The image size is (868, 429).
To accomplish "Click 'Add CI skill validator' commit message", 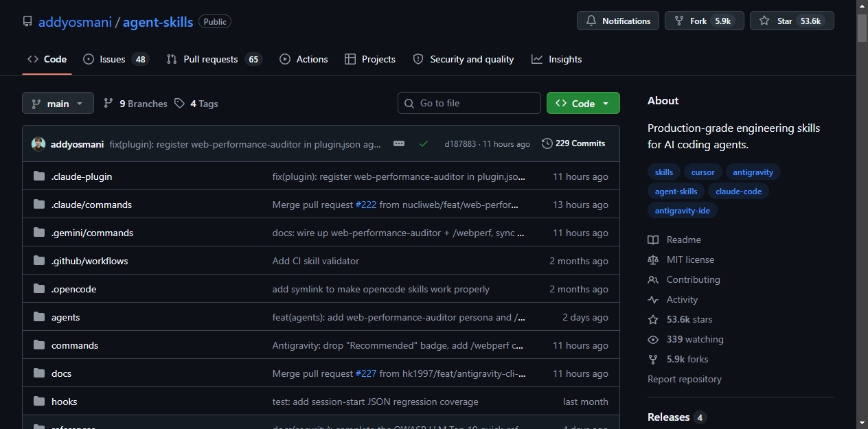I will [x=316, y=261].
